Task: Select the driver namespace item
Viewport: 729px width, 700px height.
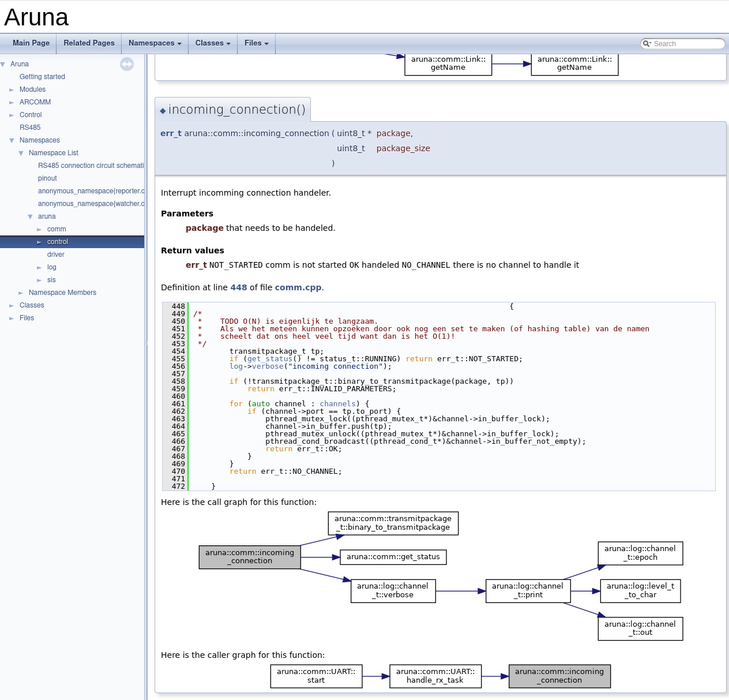Action: pyautogui.click(x=55, y=254)
